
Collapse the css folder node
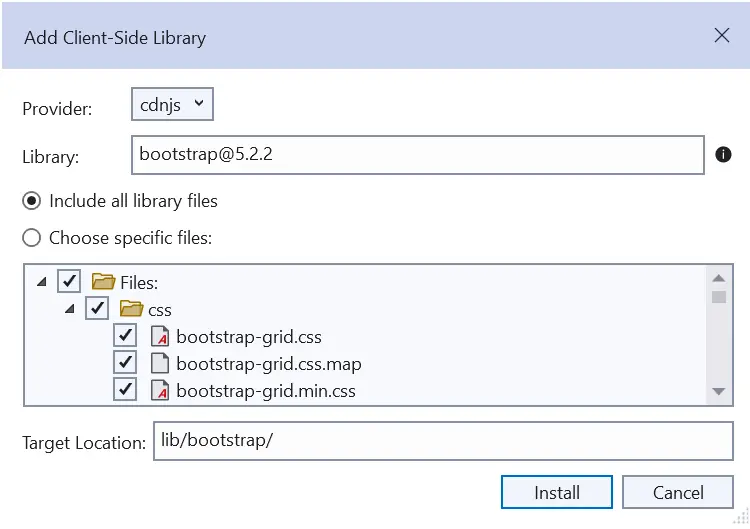pos(70,309)
